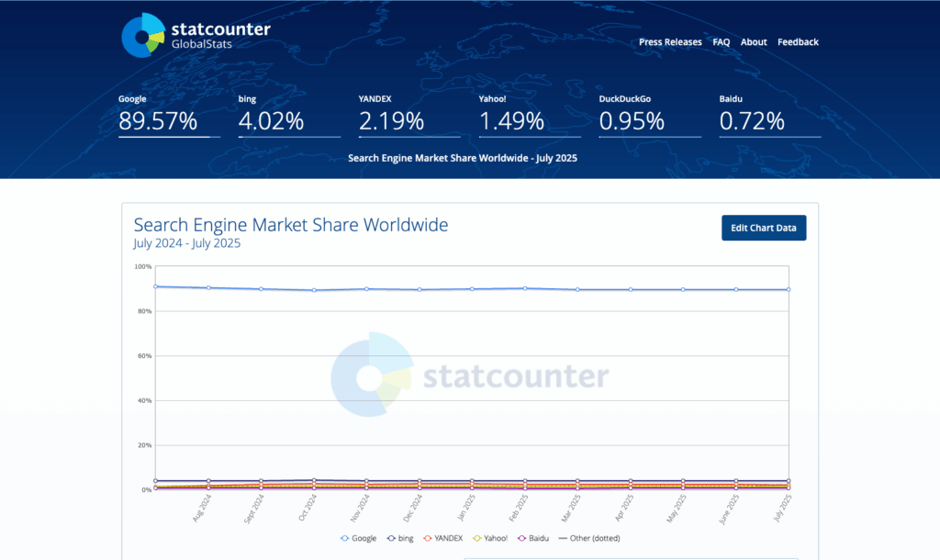Click the Google 89.57% statistic
940x560 pixels.
169,115
